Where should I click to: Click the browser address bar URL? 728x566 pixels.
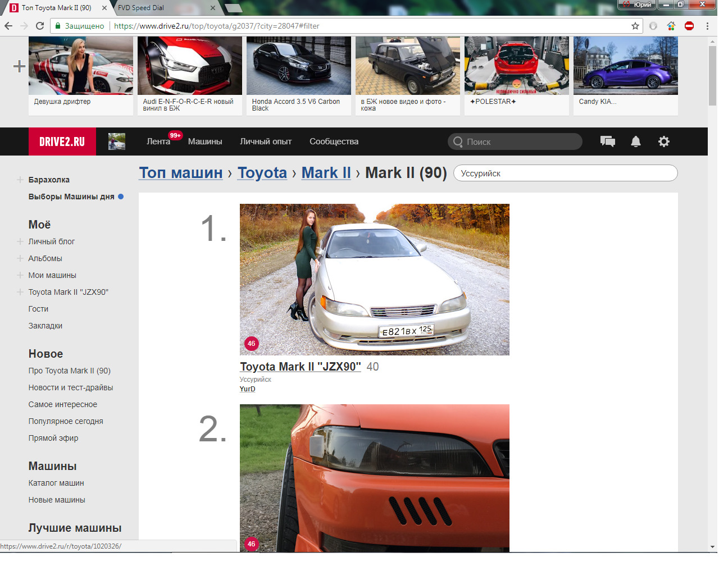[217, 26]
